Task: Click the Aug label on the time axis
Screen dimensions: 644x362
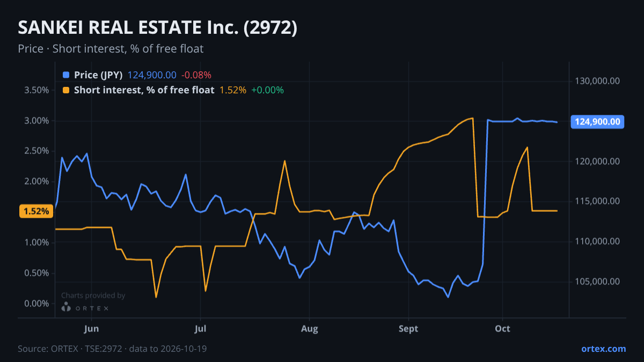Action: tap(310, 328)
